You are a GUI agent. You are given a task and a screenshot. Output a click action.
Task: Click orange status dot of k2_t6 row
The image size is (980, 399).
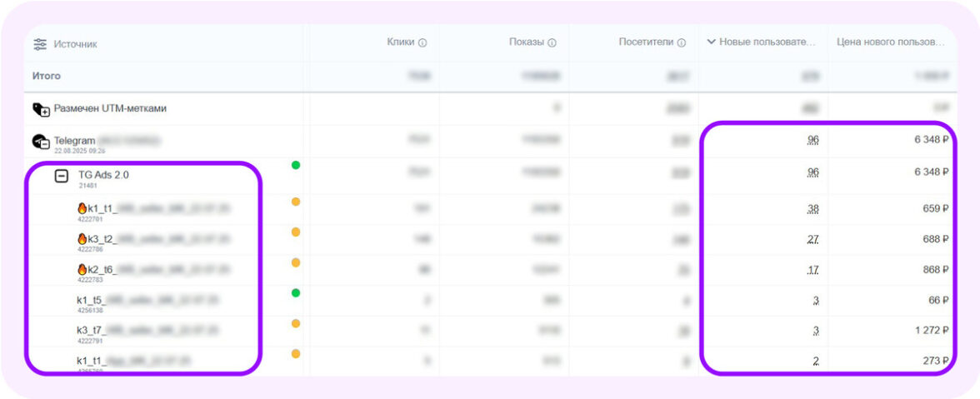click(x=295, y=262)
